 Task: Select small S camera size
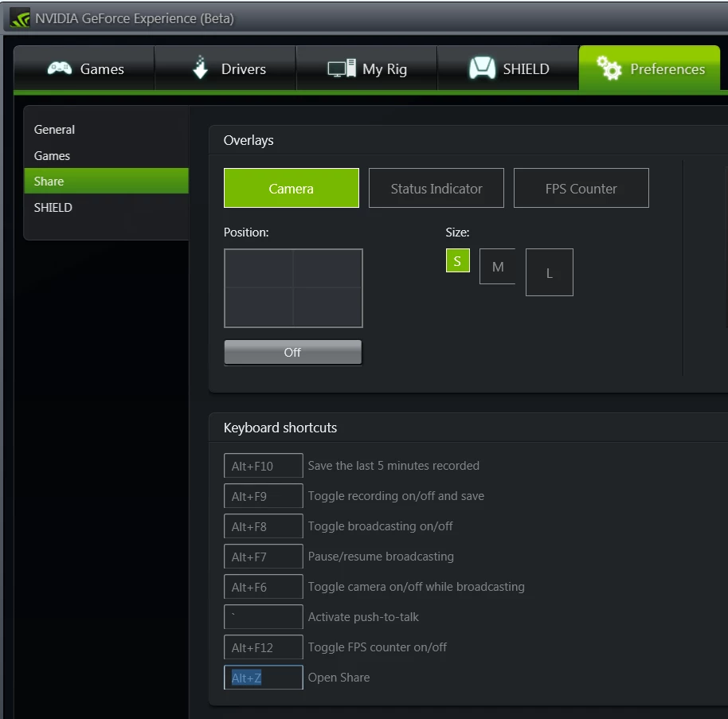[457, 261]
